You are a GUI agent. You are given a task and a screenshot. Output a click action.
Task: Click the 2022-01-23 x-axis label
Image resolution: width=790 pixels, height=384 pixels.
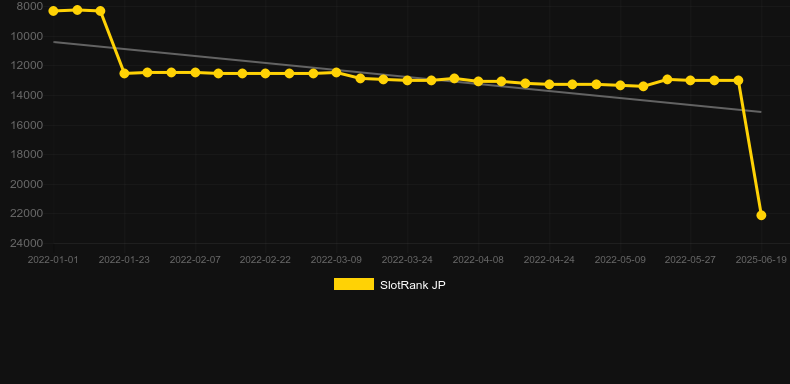[x=124, y=260]
